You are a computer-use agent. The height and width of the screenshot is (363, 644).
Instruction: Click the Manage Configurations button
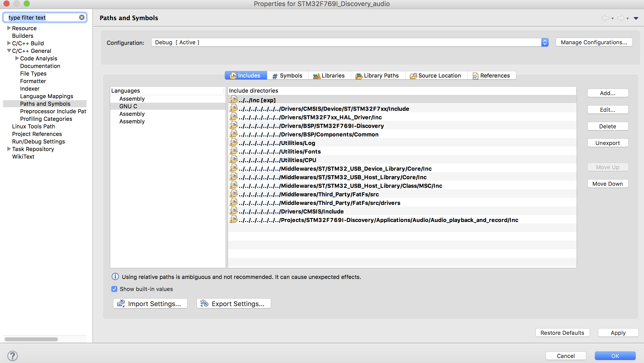(594, 42)
